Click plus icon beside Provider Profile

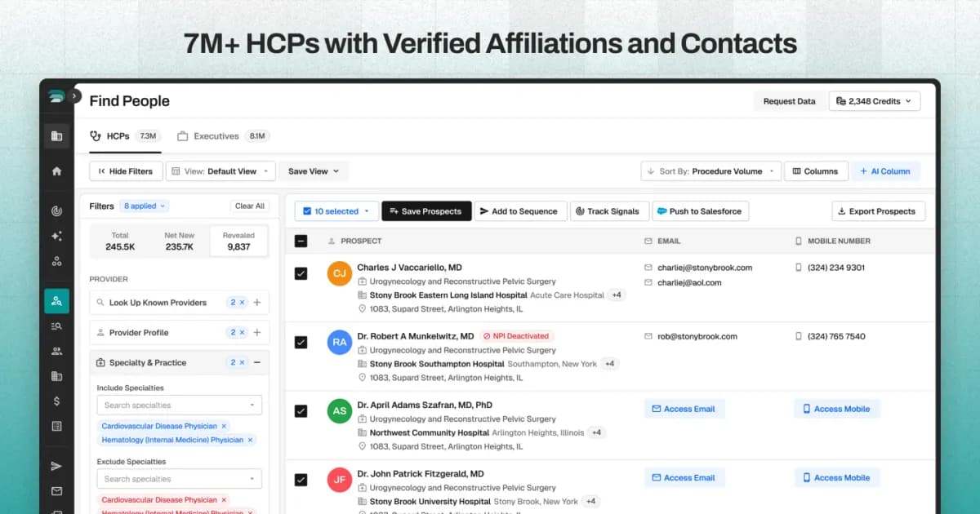point(257,333)
